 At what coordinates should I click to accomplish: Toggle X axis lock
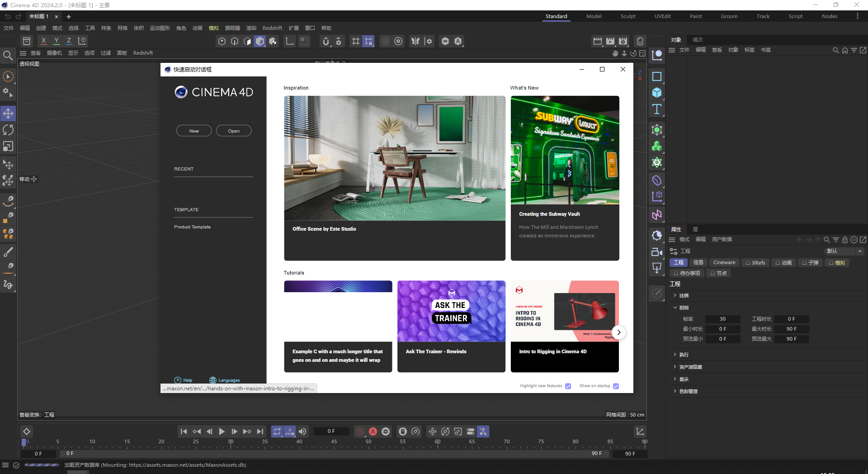tap(44, 41)
